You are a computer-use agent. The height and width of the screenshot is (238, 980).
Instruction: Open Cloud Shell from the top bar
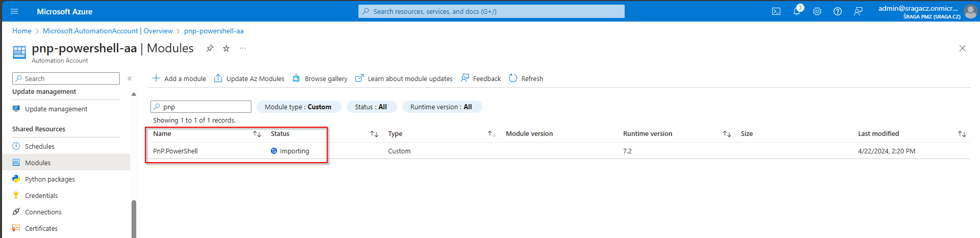(x=776, y=11)
